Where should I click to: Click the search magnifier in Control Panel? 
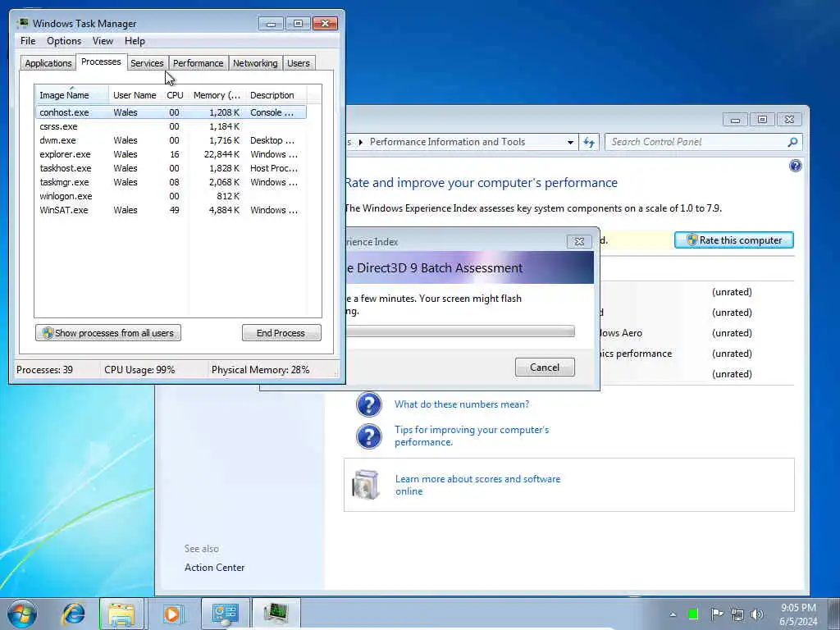[x=792, y=142]
